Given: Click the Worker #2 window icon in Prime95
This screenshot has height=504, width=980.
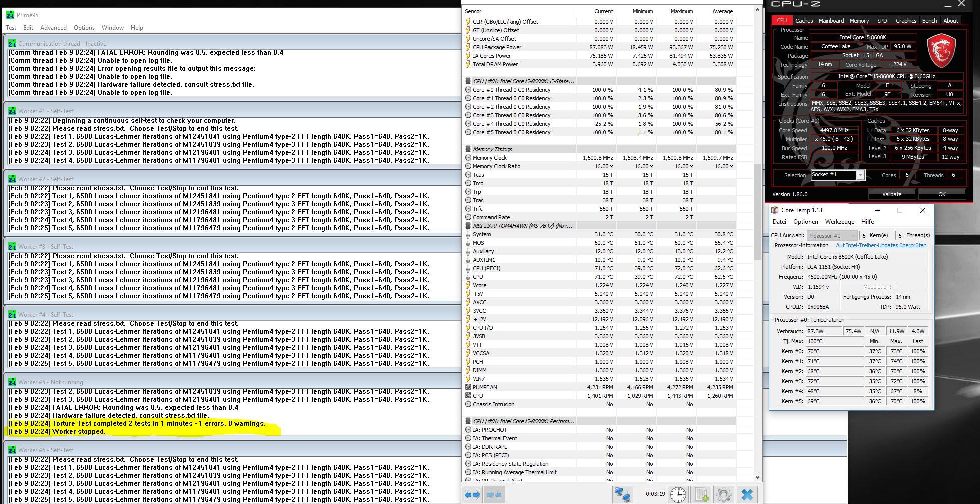Looking at the screenshot, I should coord(12,179).
